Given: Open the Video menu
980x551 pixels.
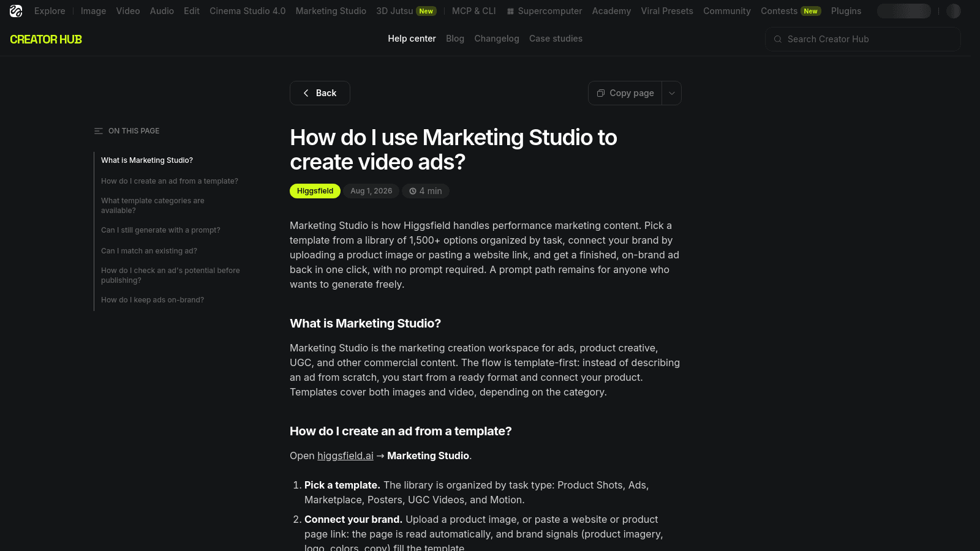Looking at the screenshot, I should click(128, 11).
